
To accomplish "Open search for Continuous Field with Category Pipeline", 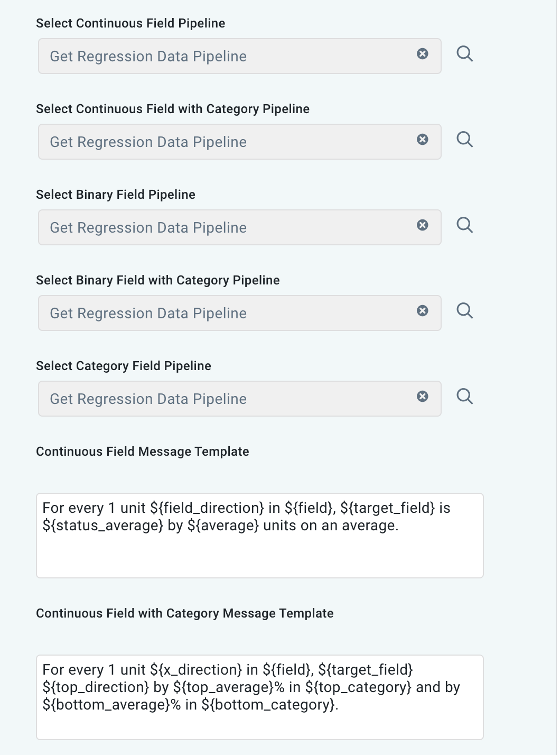I will pyautogui.click(x=465, y=139).
